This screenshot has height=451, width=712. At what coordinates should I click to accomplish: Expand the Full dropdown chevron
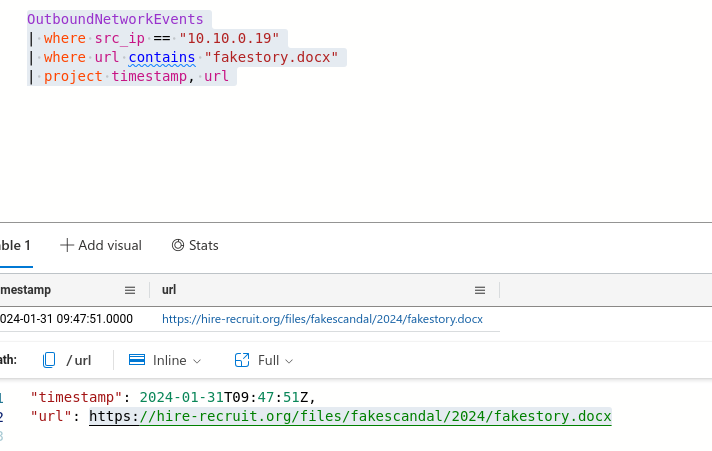tap(290, 361)
